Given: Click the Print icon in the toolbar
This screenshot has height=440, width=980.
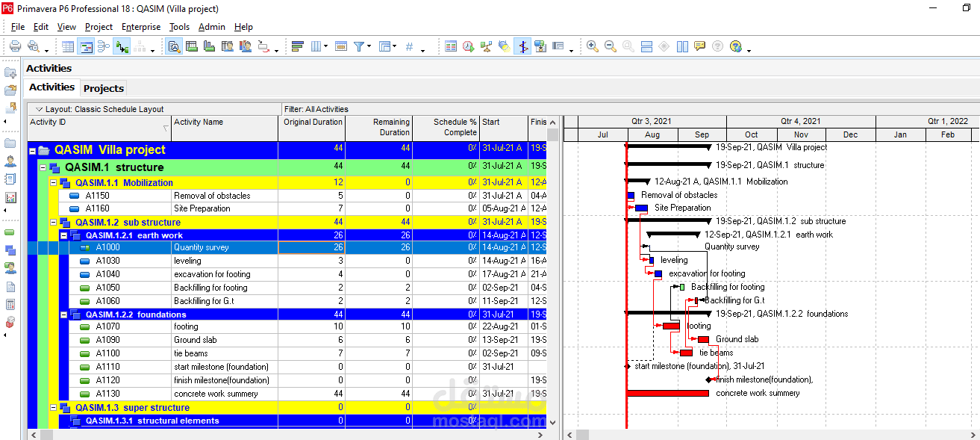Looking at the screenshot, I should [x=15, y=46].
